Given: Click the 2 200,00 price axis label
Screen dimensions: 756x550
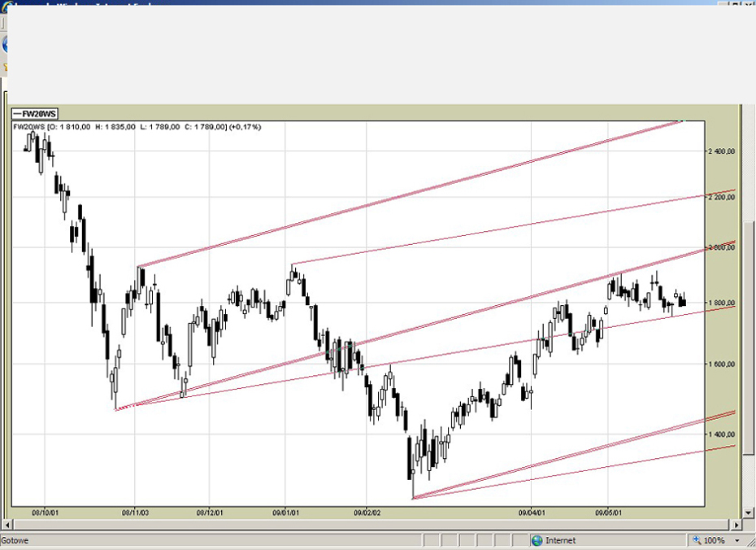Looking at the screenshot, I should point(721,197).
